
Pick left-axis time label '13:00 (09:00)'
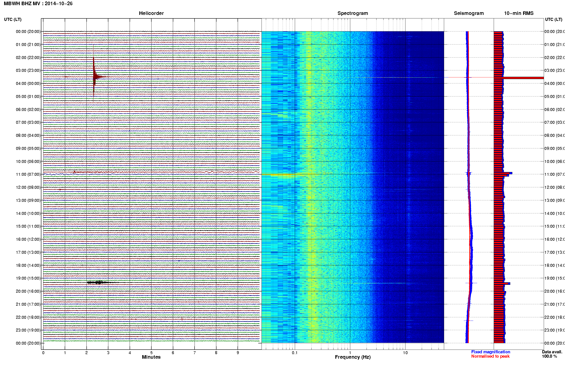28,200
